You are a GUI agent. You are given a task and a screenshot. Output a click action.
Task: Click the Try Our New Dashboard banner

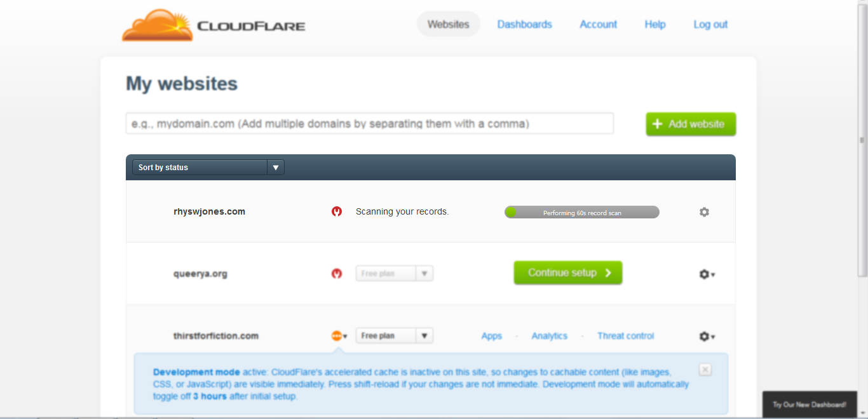coord(810,404)
